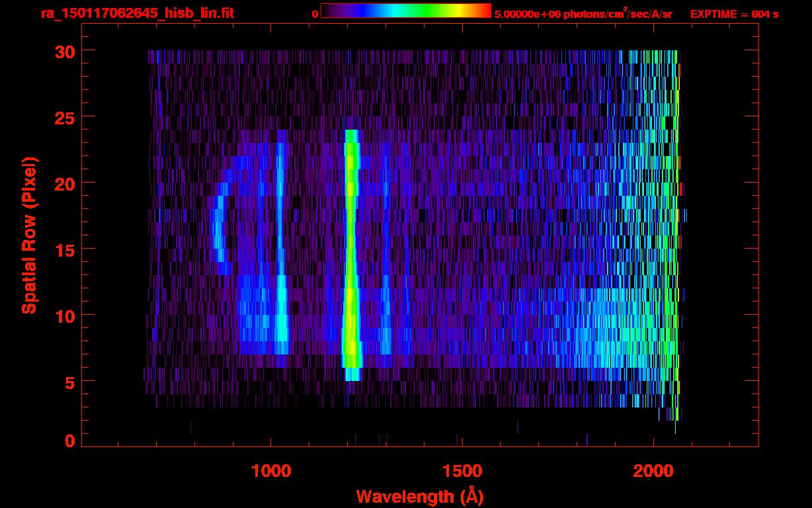812x508 pixels.
Task: Click the rainbow color scale bar
Action: [405, 11]
